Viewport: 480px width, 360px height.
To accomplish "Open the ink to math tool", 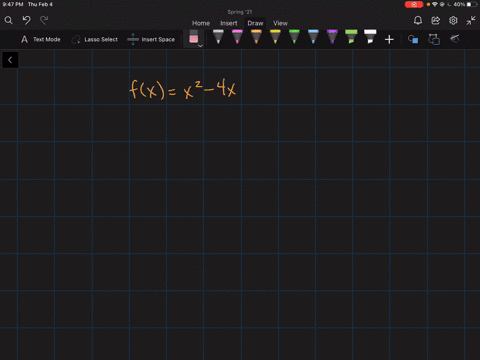I will [x=455, y=39].
